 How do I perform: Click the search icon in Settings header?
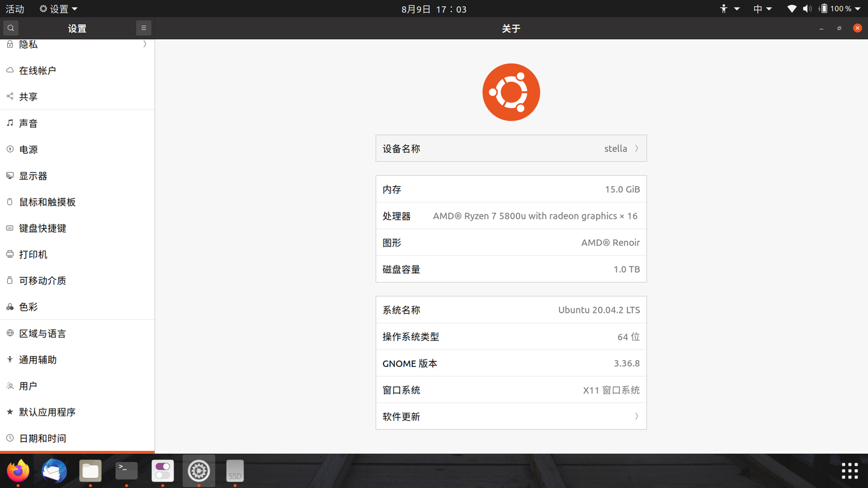point(11,28)
